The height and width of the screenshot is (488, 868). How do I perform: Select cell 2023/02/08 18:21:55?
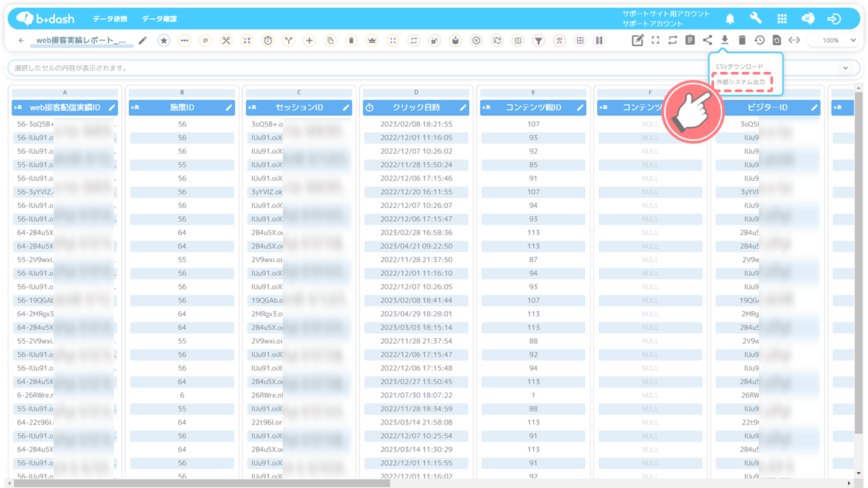tap(416, 124)
